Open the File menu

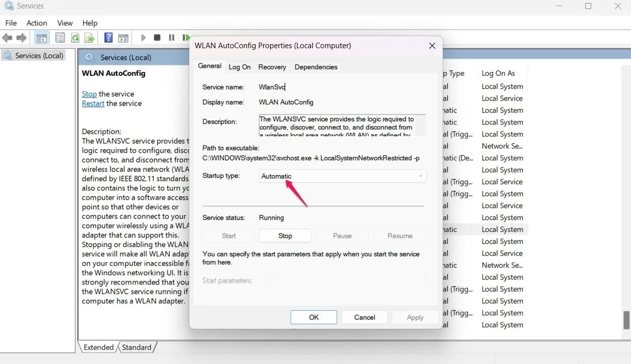[11, 23]
